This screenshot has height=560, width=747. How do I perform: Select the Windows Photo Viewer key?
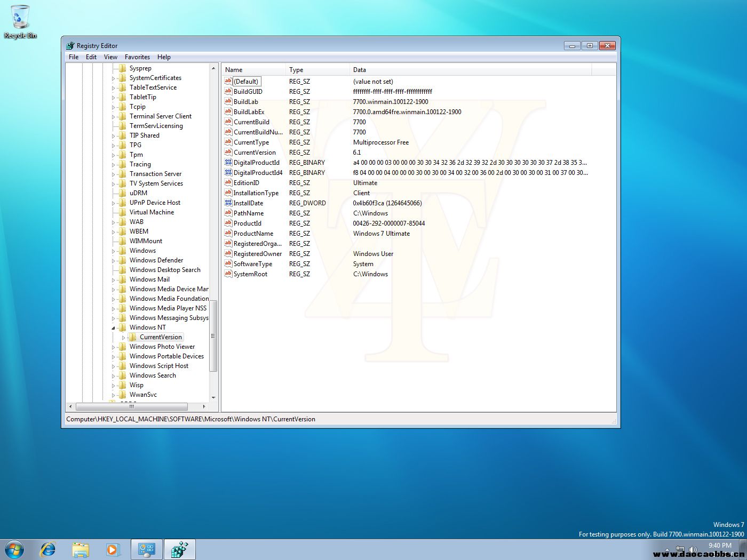[x=162, y=347]
